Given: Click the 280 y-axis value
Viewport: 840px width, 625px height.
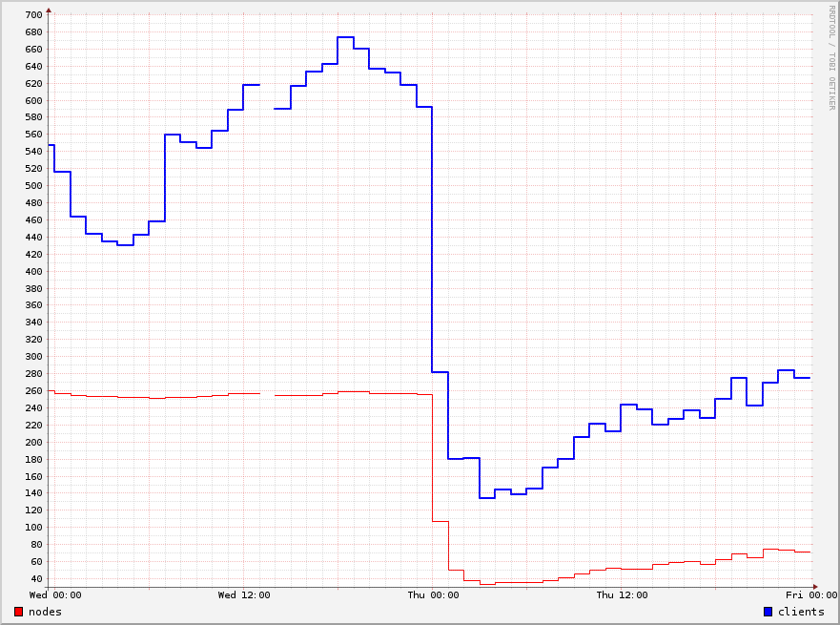Looking at the screenshot, I should (33, 374).
